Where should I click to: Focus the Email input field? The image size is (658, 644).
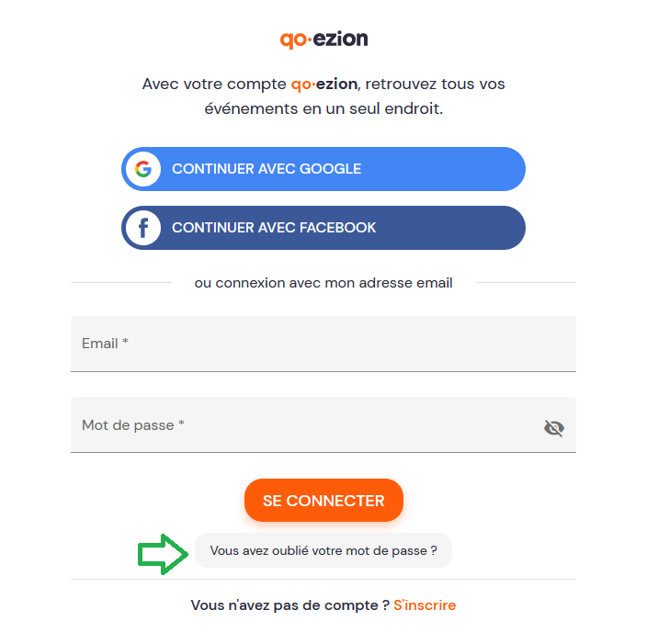tap(323, 344)
